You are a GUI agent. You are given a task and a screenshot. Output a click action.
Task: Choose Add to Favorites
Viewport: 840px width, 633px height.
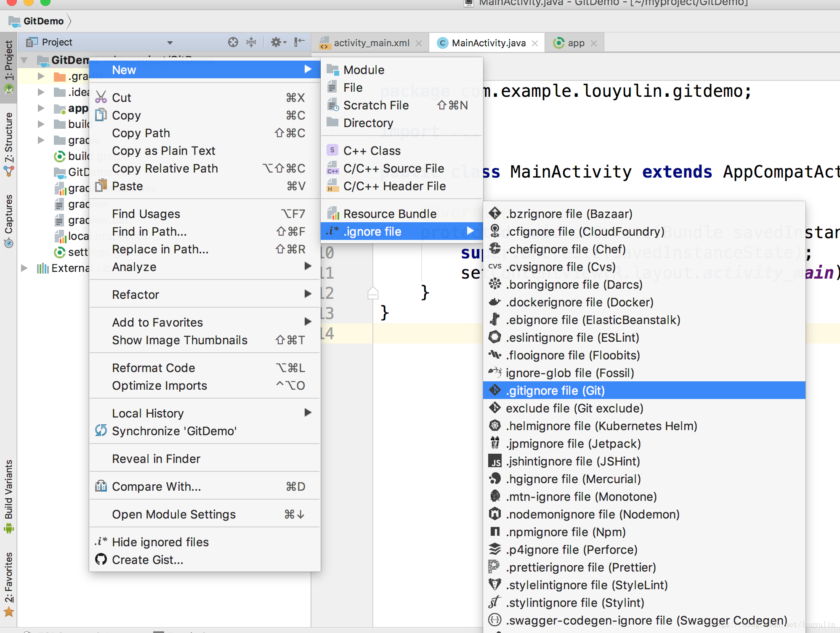point(205,322)
